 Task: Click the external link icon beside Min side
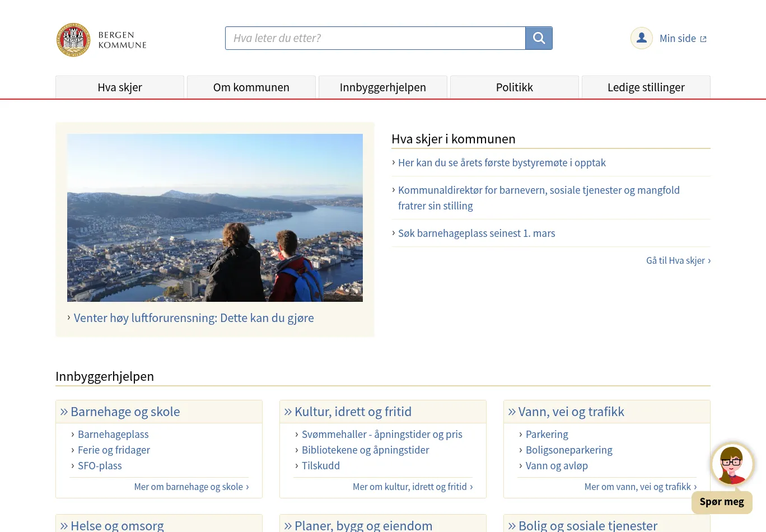pyautogui.click(x=703, y=39)
